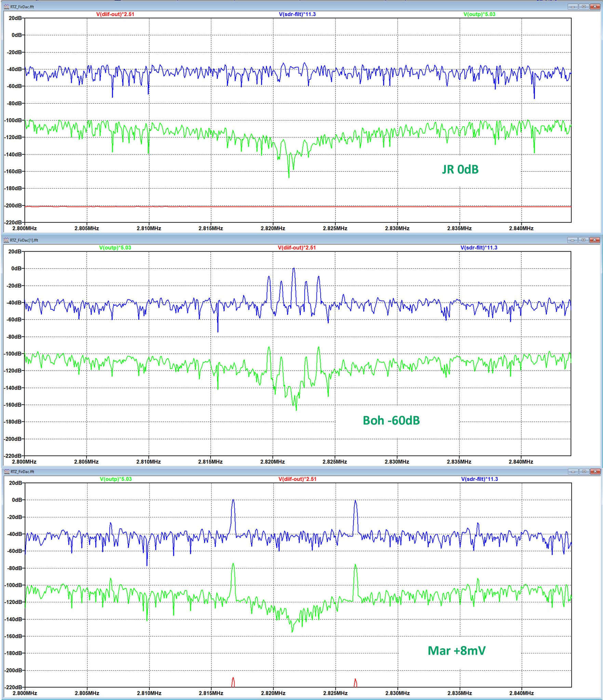603x700 pixels.
Task: Select green V(outp)*5.03 trace label in top plot
Action: [479, 14]
